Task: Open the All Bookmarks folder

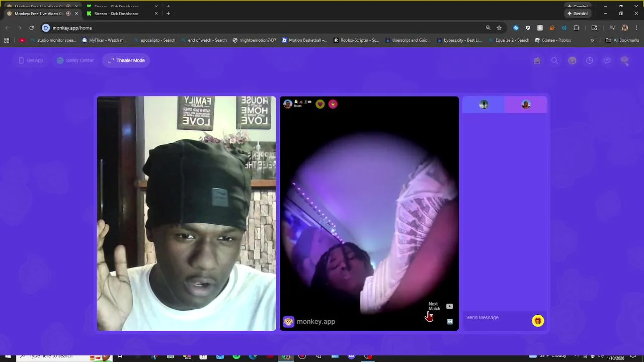Action: tap(622, 40)
